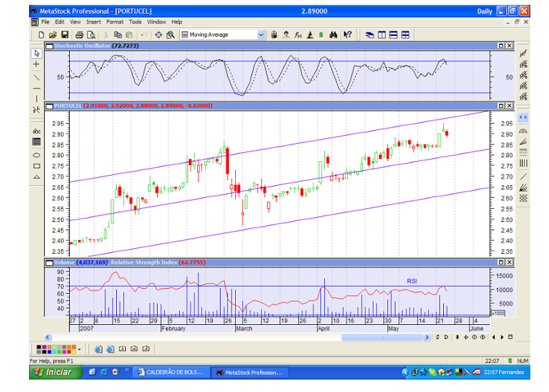Viewport: 549px width, 392px height.
Task: Open a file with the Open folder icon
Action: pyautogui.click(x=53, y=35)
